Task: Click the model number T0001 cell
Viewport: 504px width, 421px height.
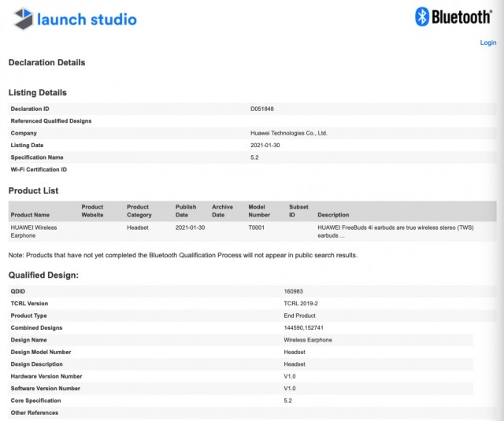Action: coord(256,227)
